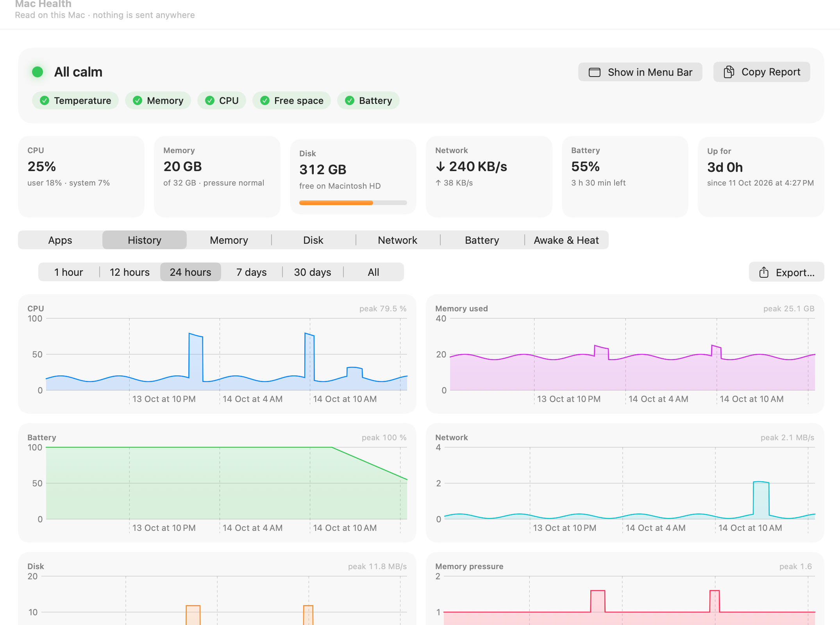
Task: Click the Show in Menu Bar button
Action: point(640,72)
